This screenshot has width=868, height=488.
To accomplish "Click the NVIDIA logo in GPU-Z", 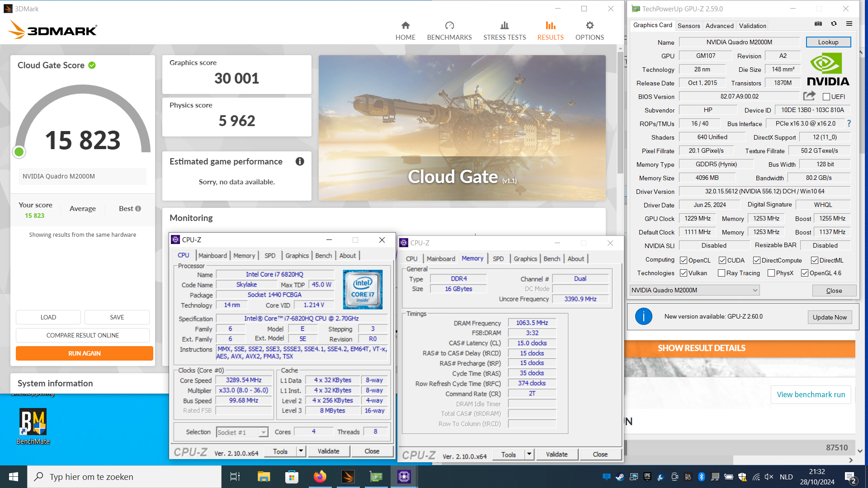I will [828, 69].
